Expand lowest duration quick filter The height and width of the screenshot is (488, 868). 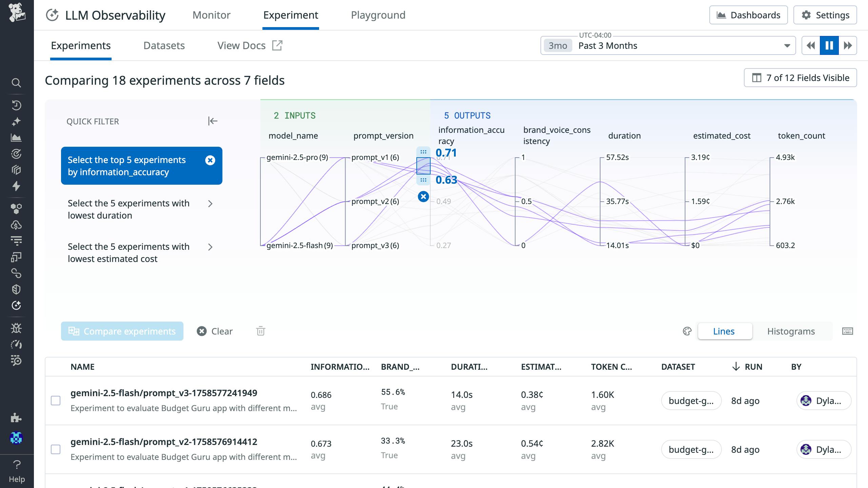[x=210, y=204]
